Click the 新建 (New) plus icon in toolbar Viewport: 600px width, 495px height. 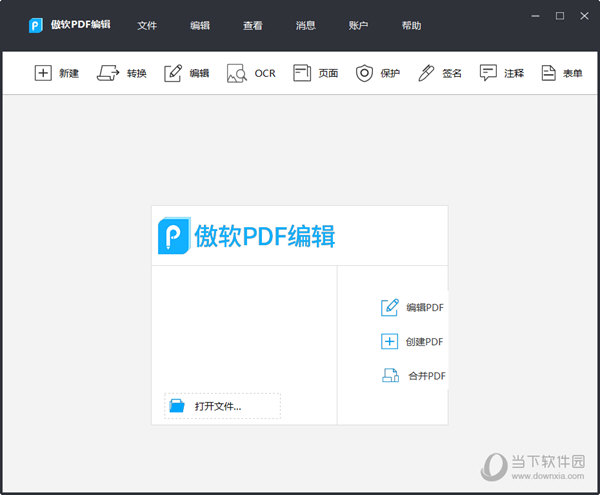click(43, 73)
